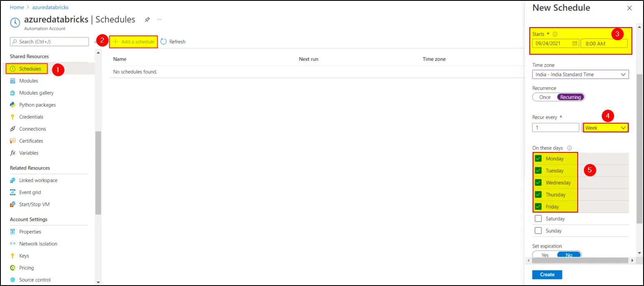Image resolution: width=644 pixels, height=286 pixels.
Task: Click the Automation Account clock logo
Action: point(15,22)
